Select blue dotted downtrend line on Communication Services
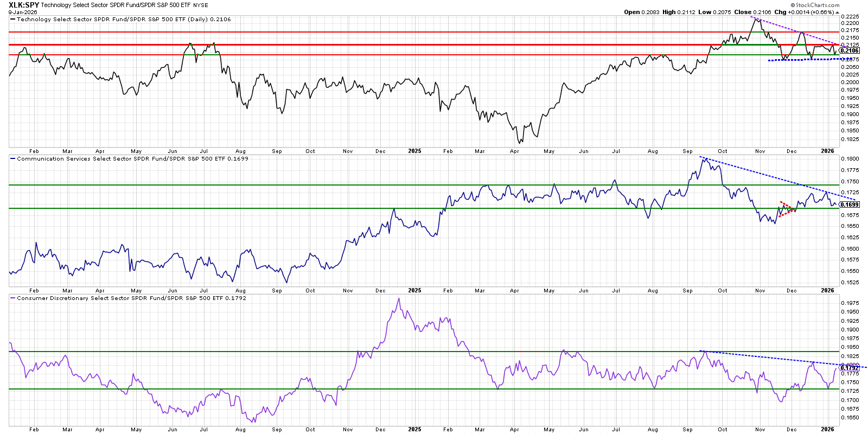 (777, 179)
